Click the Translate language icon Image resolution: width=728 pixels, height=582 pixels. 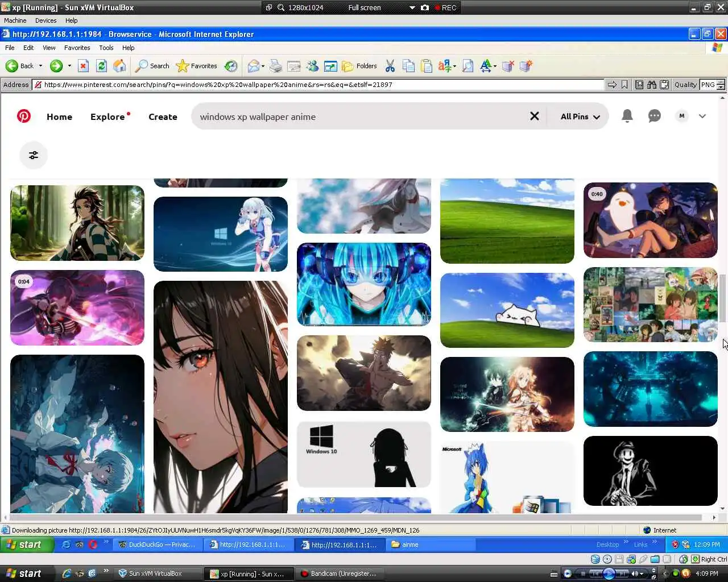pos(444,66)
